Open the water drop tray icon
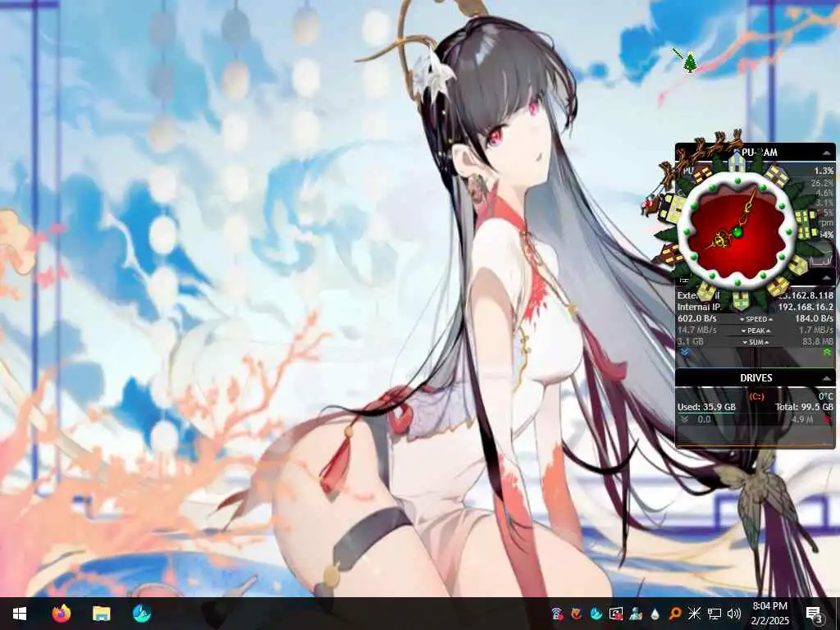Image resolution: width=840 pixels, height=630 pixels. point(655,614)
